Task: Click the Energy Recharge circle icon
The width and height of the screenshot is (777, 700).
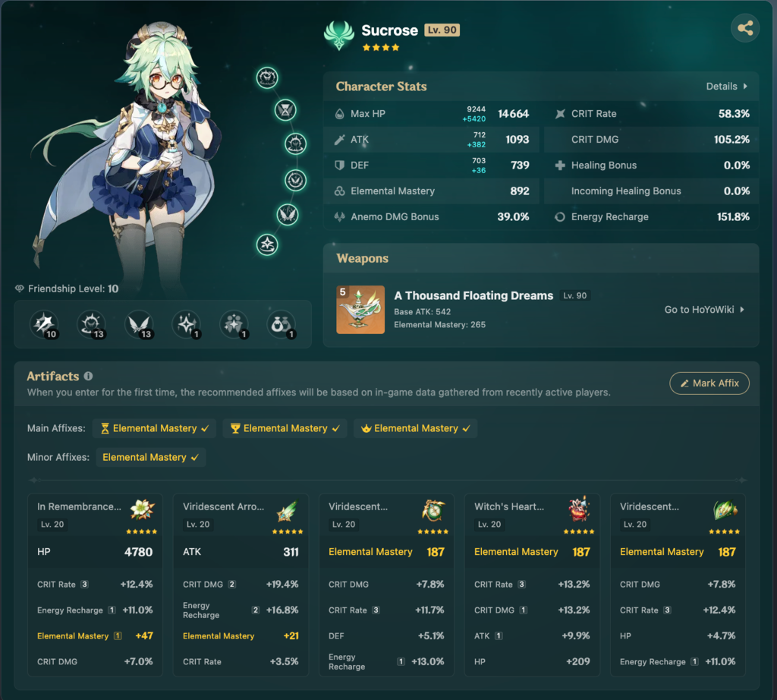Action: (560, 217)
